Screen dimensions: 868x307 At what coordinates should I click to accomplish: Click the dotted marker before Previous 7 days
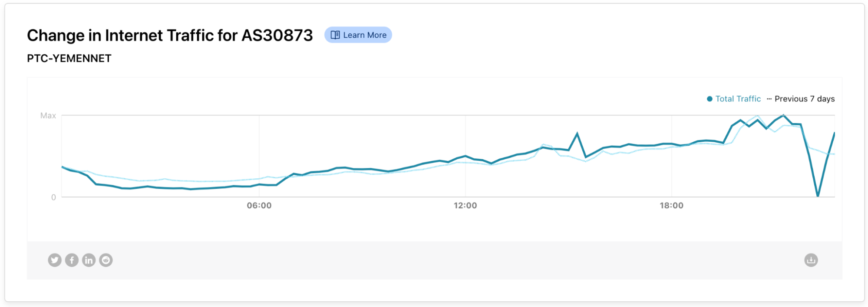click(x=769, y=99)
